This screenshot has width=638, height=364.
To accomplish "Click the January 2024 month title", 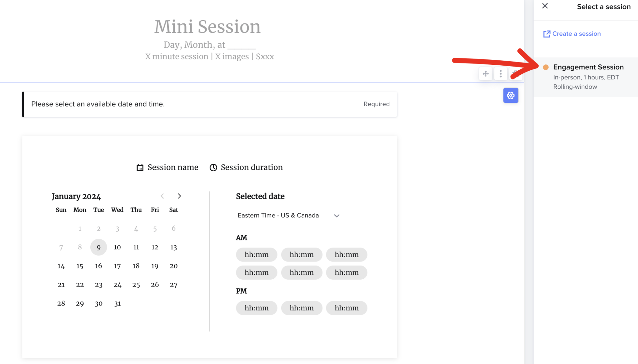I will coord(76,196).
